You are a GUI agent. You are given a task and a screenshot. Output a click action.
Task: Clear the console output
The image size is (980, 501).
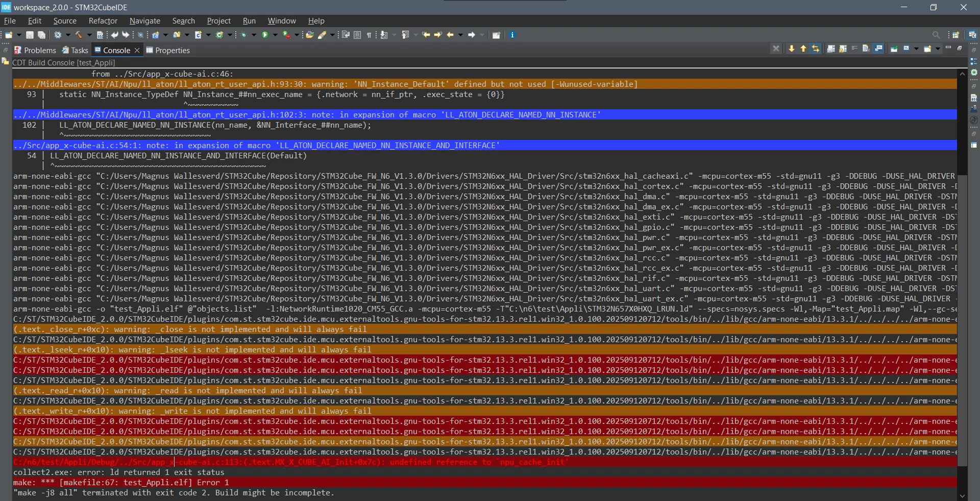click(866, 49)
